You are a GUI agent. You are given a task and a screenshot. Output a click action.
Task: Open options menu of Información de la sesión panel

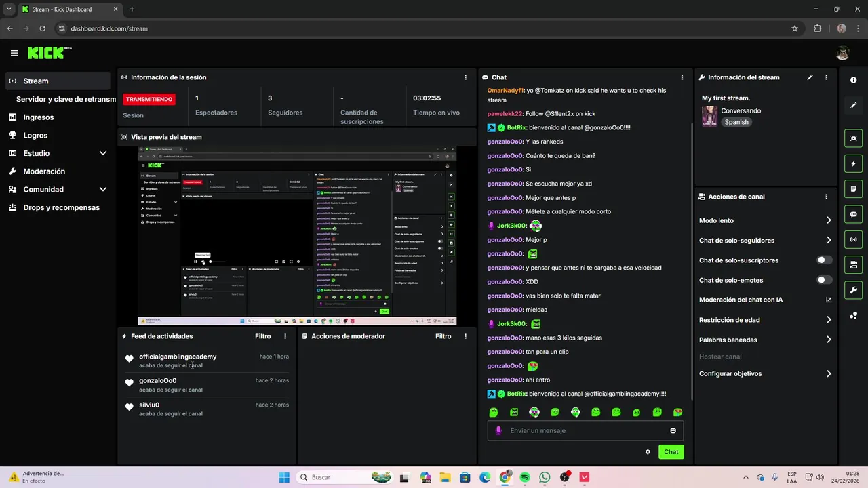point(465,77)
